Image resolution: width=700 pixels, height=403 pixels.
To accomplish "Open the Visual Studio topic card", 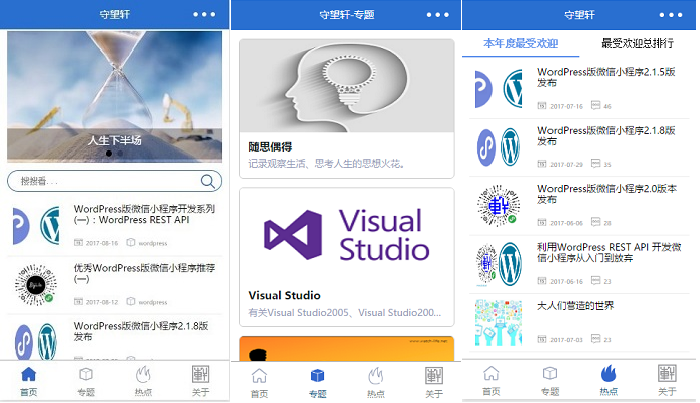I will (346, 255).
